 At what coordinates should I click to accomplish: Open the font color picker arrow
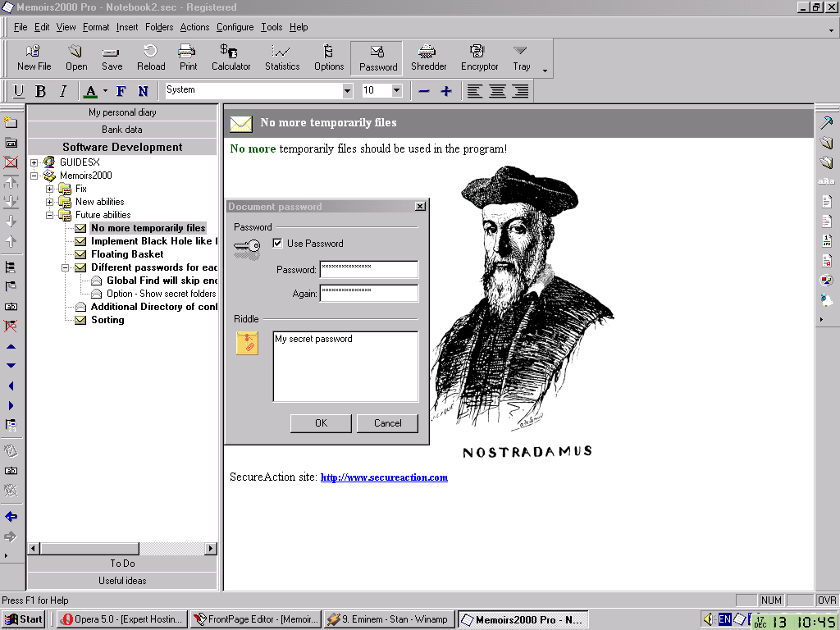click(x=104, y=90)
